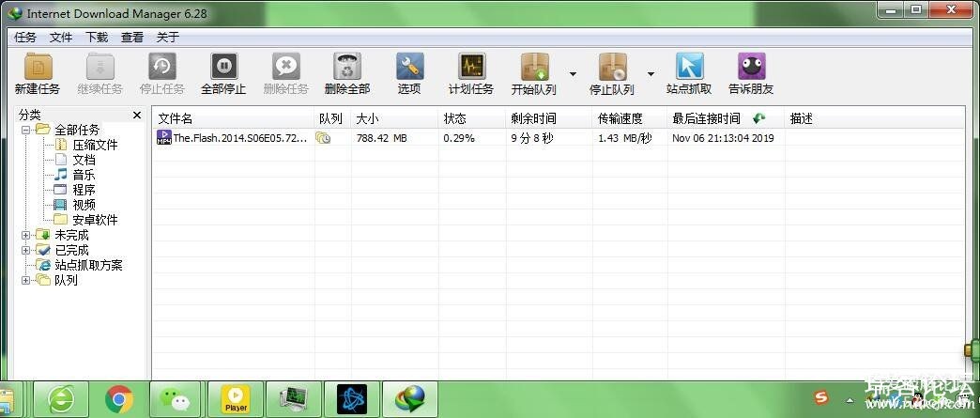The image size is (980, 418).
Task: Click the 删除任务 toolbar icon
Action: 286,67
